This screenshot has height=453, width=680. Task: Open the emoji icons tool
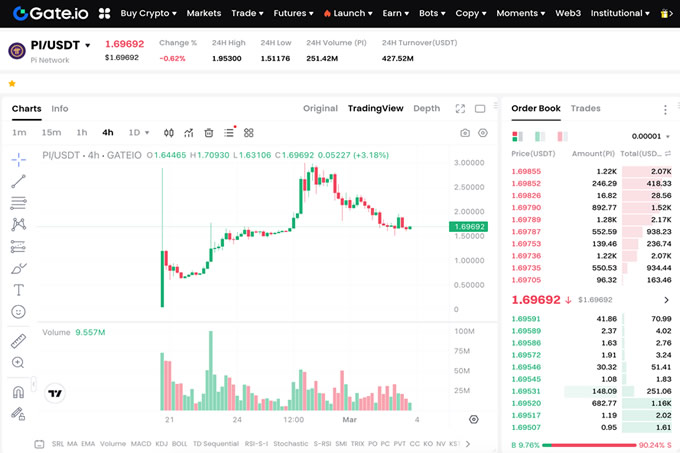[x=19, y=312]
